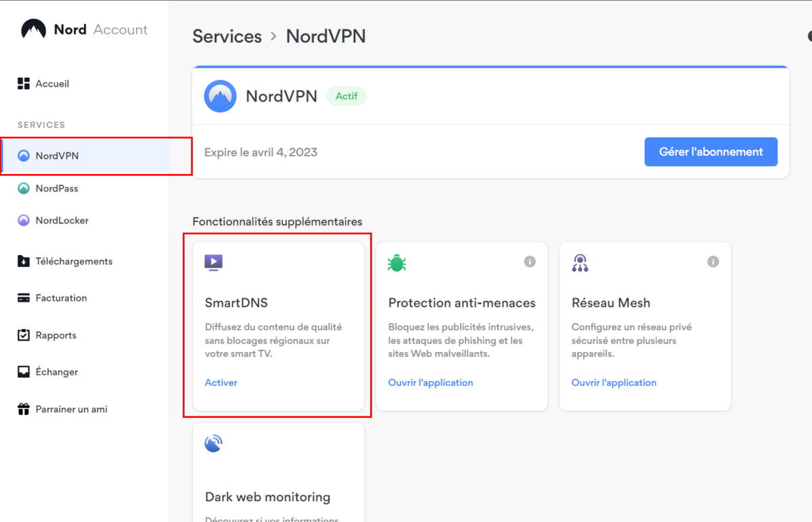Click the Parrainer un ami gift icon

[24, 409]
